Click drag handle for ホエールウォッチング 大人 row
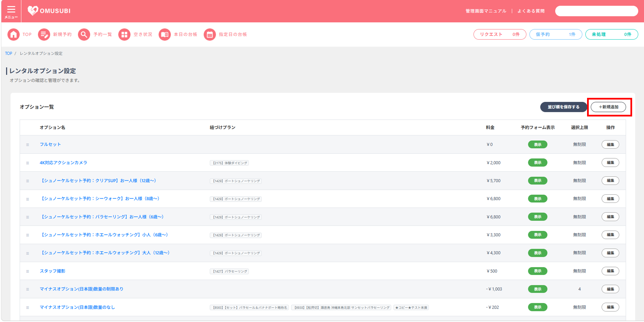This screenshot has height=322, width=644. [x=28, y=253]
